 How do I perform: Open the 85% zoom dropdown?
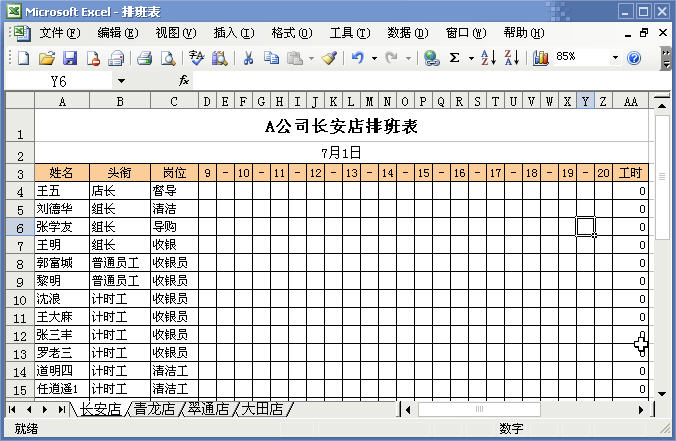point(615,58)
